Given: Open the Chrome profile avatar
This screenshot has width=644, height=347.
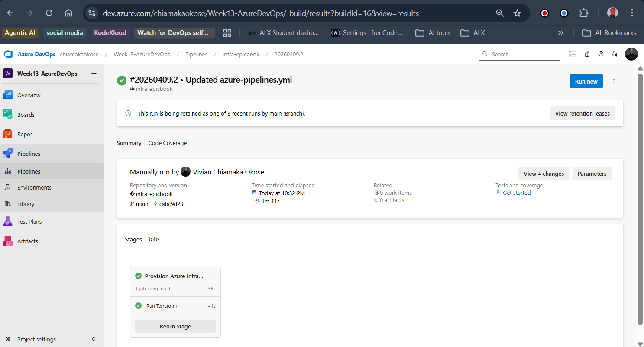Looking at the screenshot, I should click(612, 13).
